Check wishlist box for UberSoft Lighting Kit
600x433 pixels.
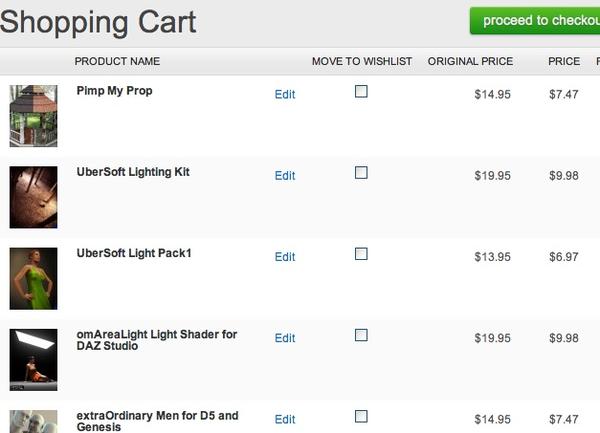click(x=361, y=172)
